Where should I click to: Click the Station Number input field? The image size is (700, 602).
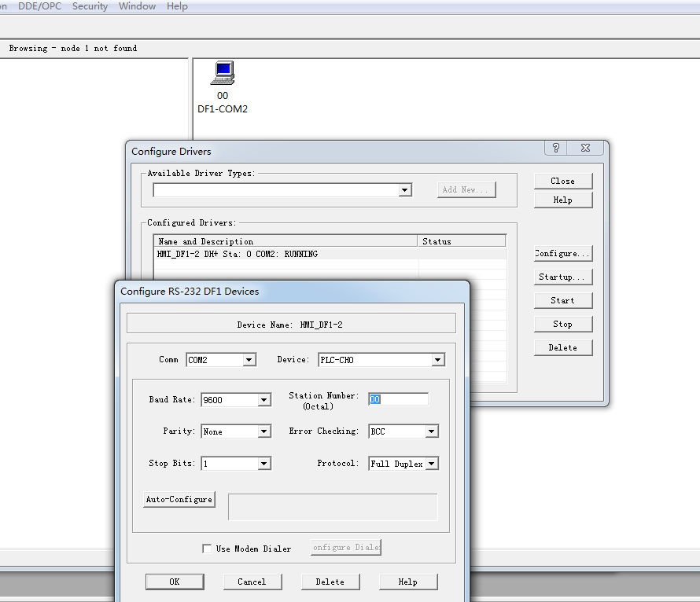(x=399, y=399)
